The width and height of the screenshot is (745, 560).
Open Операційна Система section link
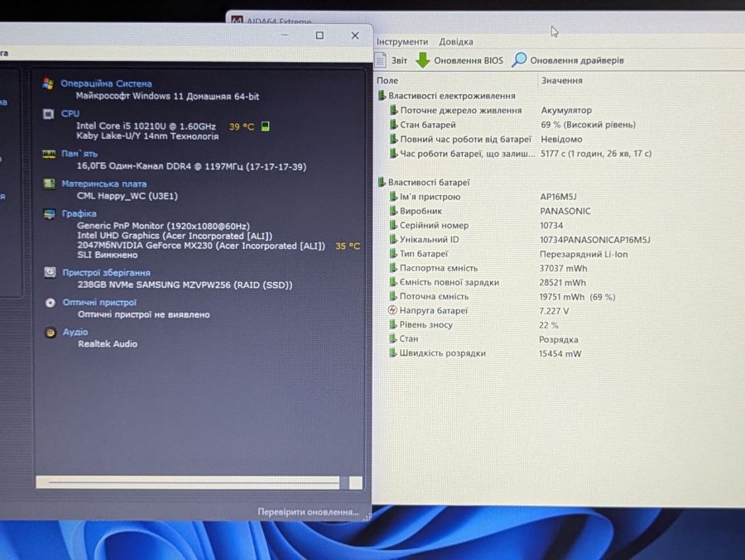[106, 84]
